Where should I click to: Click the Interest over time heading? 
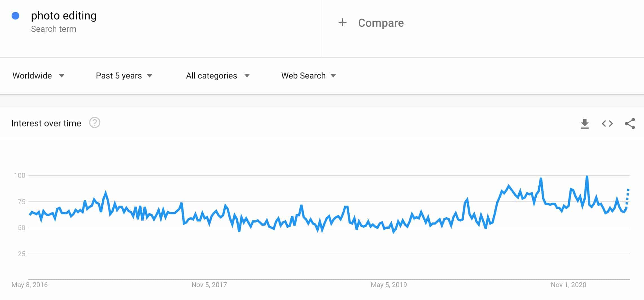point(46,123)
